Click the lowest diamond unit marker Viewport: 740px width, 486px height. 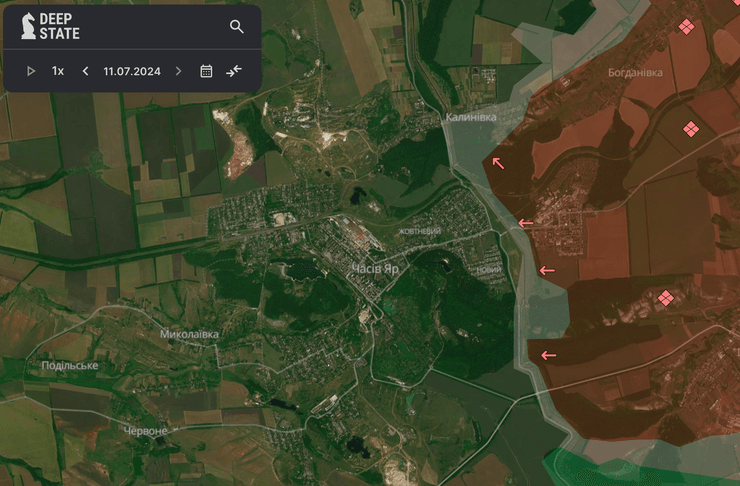[x=665, y=298]
